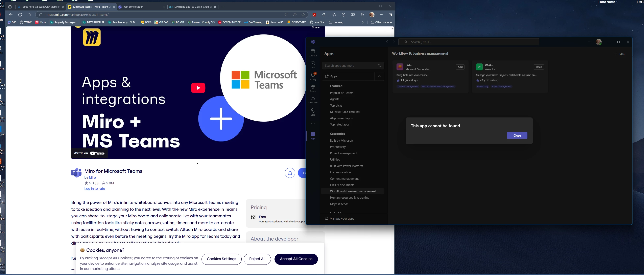Open Teams profile avatar
Image resolution: width=644 pixels, height=275 pixels.
pos(598,42)
